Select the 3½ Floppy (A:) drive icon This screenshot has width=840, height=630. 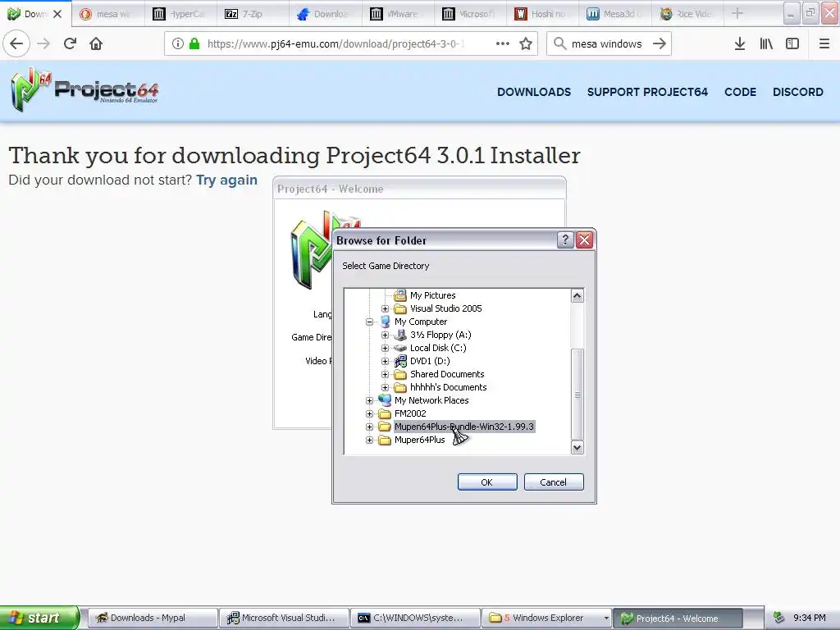[400, 335]
